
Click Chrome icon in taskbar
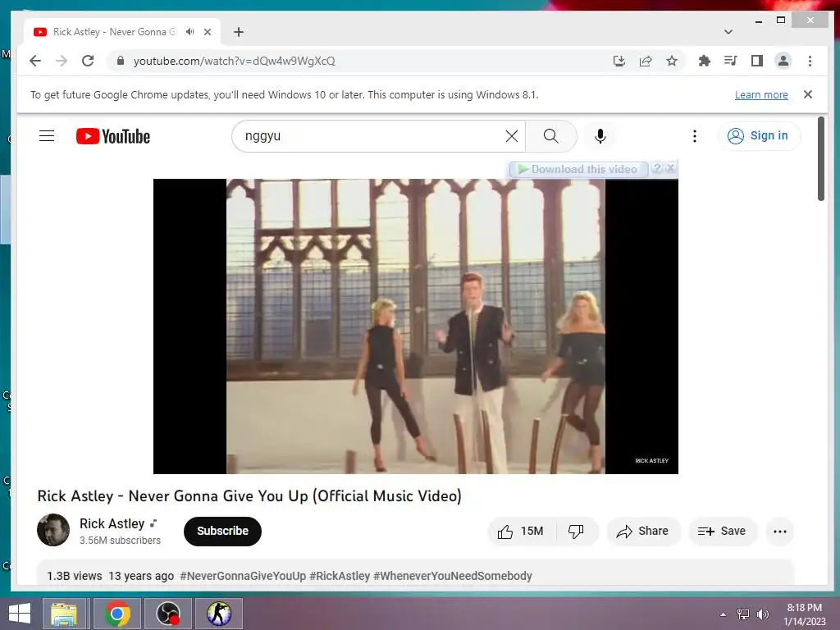117,614
